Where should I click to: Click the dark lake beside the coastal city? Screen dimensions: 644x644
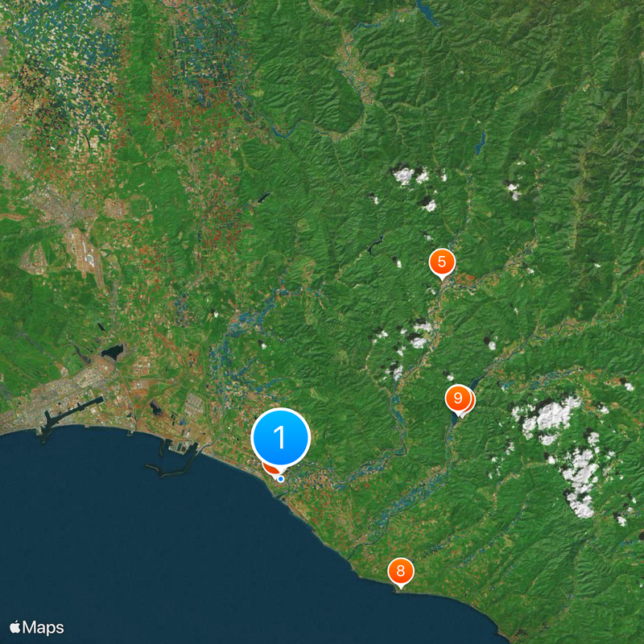coord(112,352)
